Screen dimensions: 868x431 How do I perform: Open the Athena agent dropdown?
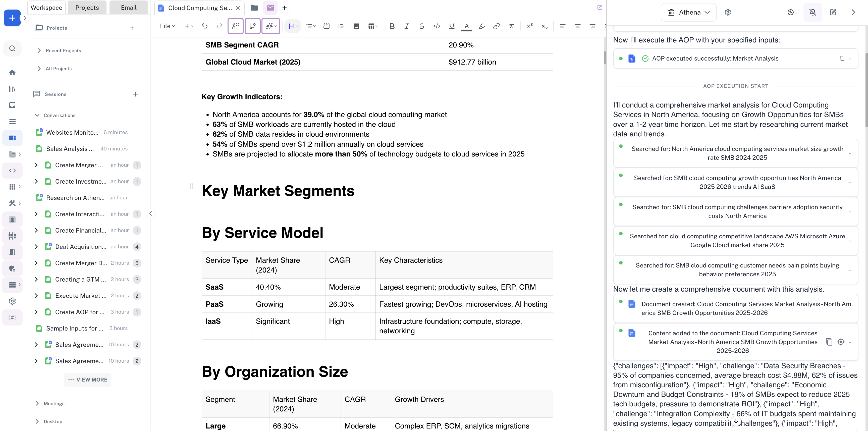point(688,13)
